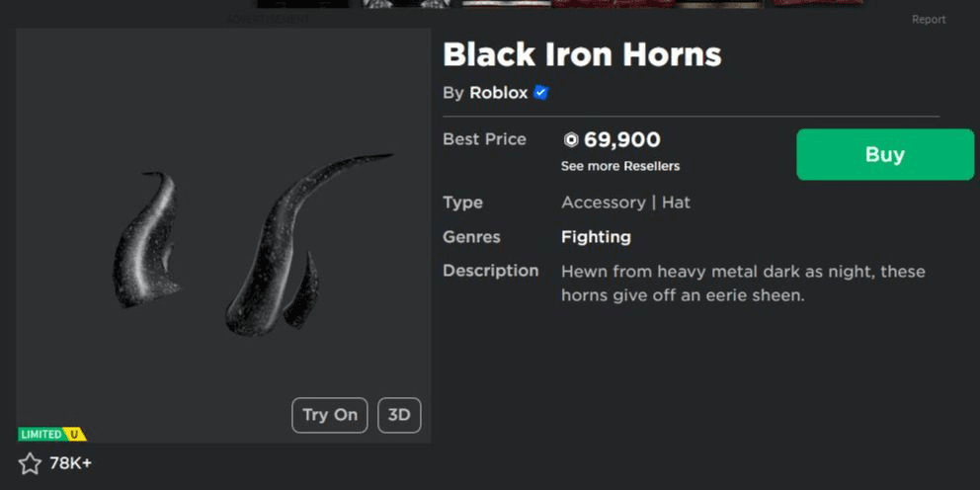Click the first ad thumbnail at top
This screenshot has height=490, width=980.
pyautogui.click(x=303, y=4)
